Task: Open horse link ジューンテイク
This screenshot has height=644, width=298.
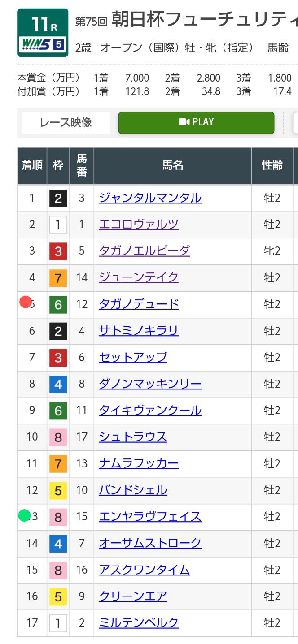Action: pyautogui.click(x=139, y=277)
